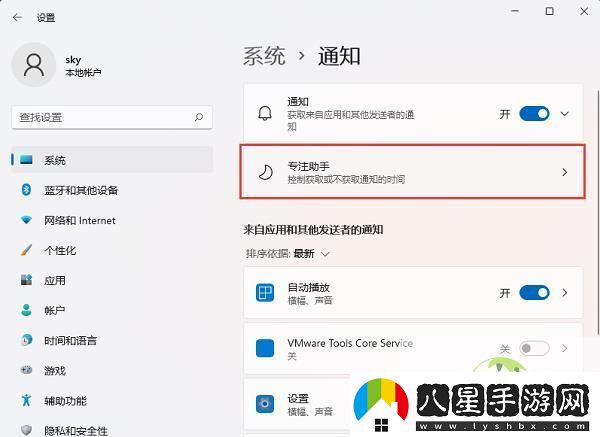Click the 应用 apps icon in sidebar

[26, 280]
